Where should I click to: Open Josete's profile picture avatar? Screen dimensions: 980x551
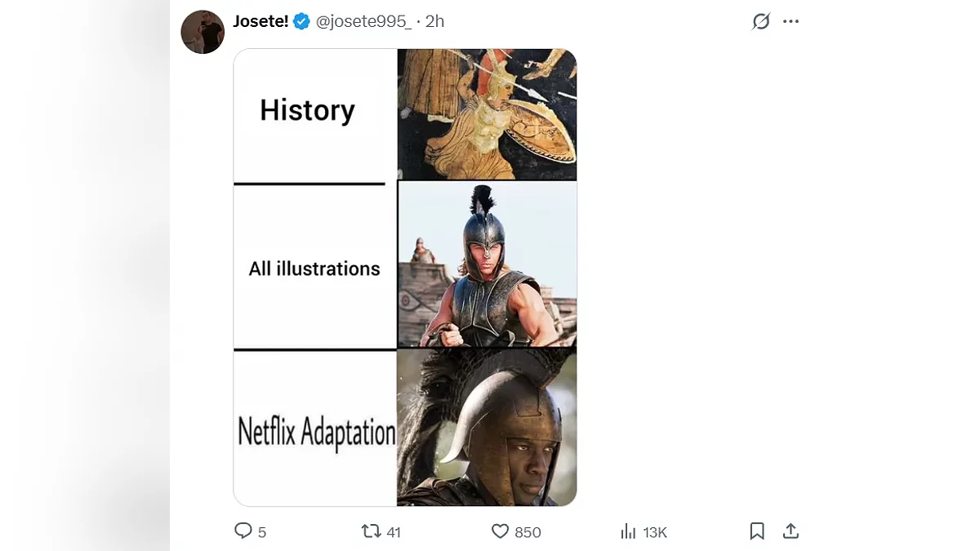pos(203,33)
